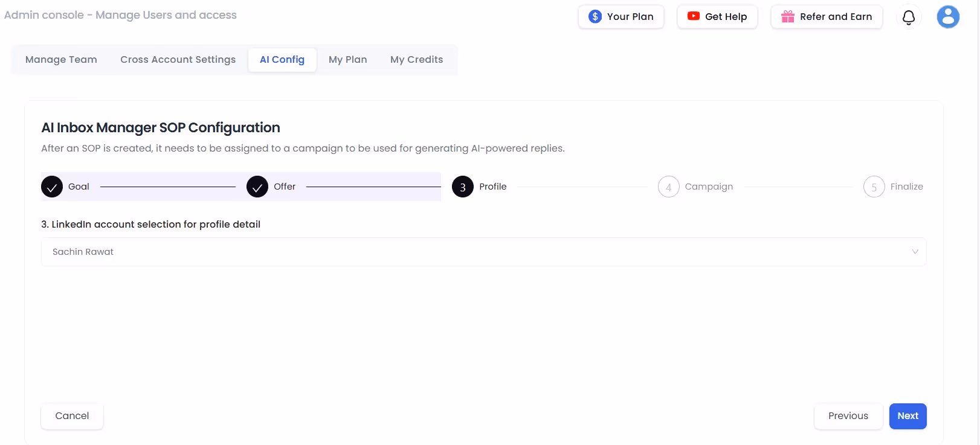Click the AI Inbox Manager SOP Configuration heading
The image size is (980, 445).
click(x=161, y=128)
